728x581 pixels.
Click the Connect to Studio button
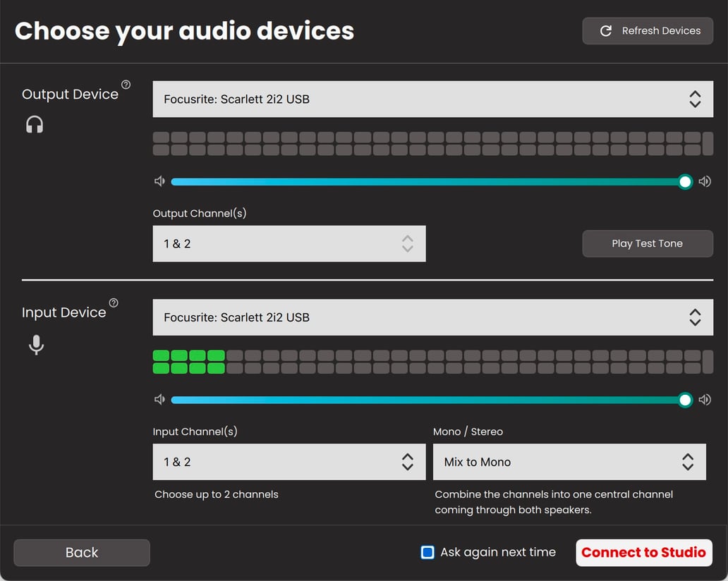[x=643, y=553]
